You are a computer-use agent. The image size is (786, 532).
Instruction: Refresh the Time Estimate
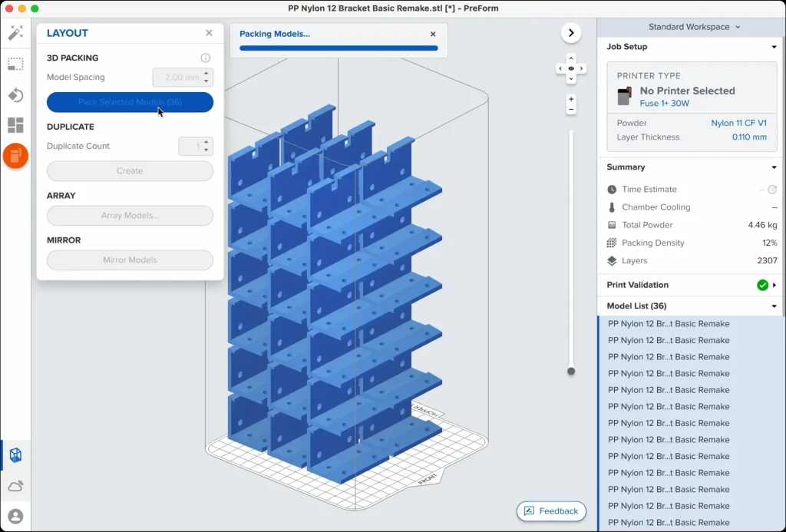772,190
